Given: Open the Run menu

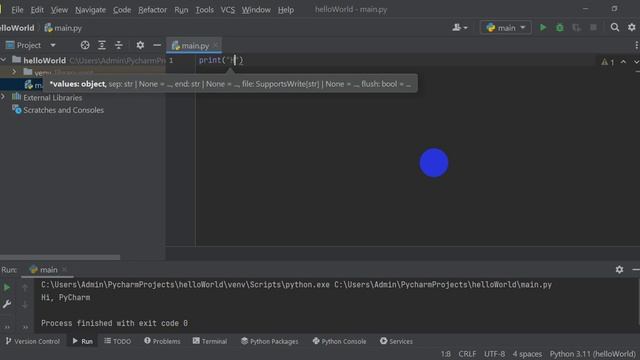Looking at the screenshot, I should [x=181, y=9].
